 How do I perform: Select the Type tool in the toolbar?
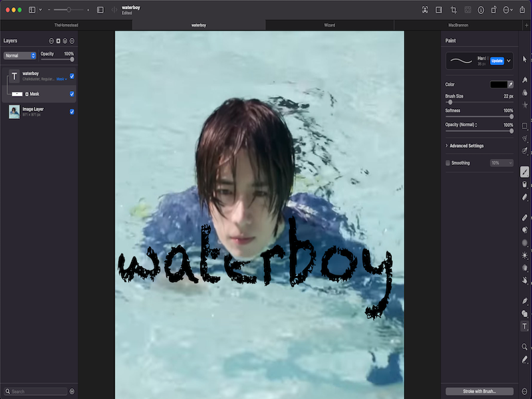525,326
